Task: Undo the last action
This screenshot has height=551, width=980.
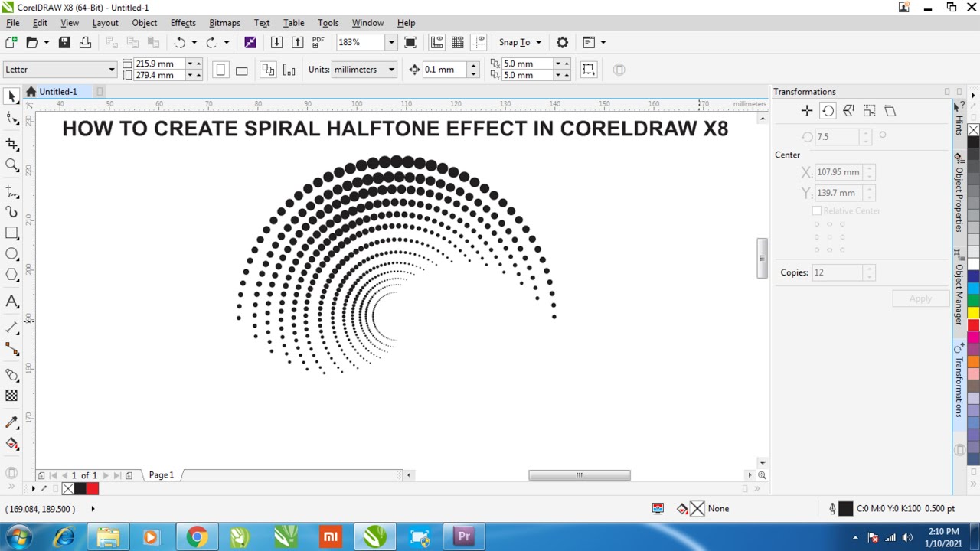Action: tap(179, 42)
